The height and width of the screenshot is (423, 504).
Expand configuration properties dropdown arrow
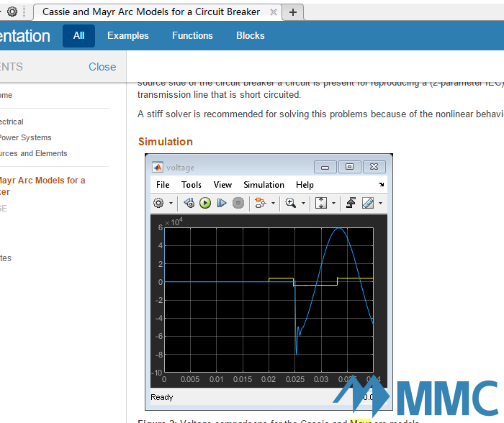(x=171, y=204)
